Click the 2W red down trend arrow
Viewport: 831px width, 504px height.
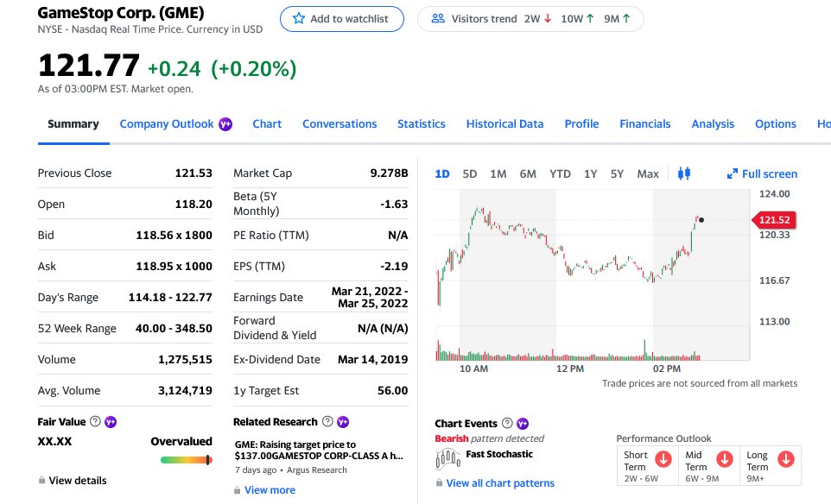(x=548, y=18)
